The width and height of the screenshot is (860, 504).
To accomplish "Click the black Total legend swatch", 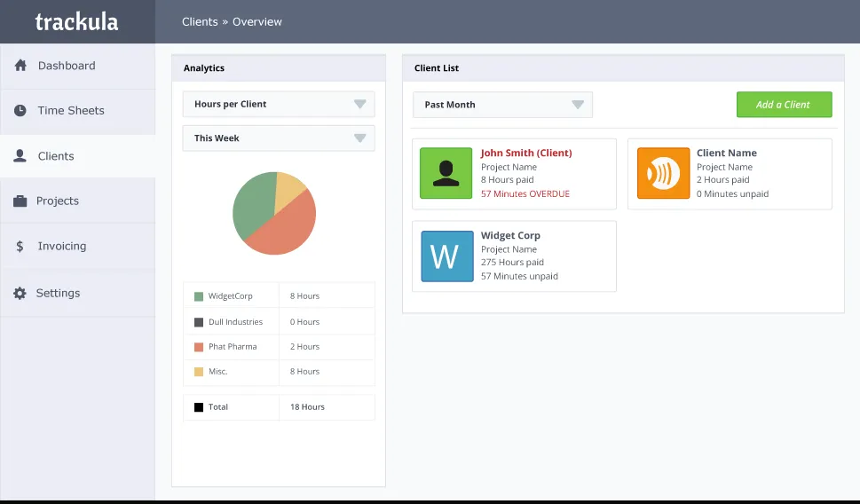I will [x=199, y=407].
